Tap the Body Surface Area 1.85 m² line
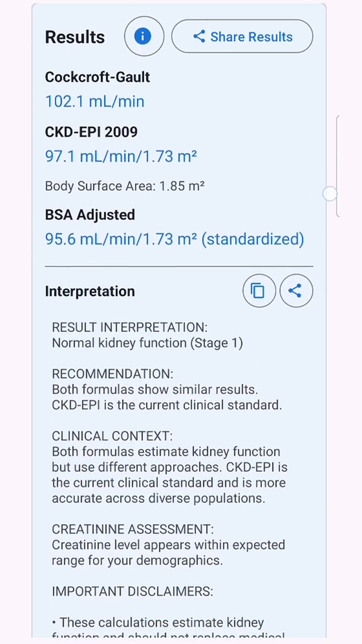The width and height of the screenshot is (362, 644). (125, 186)
